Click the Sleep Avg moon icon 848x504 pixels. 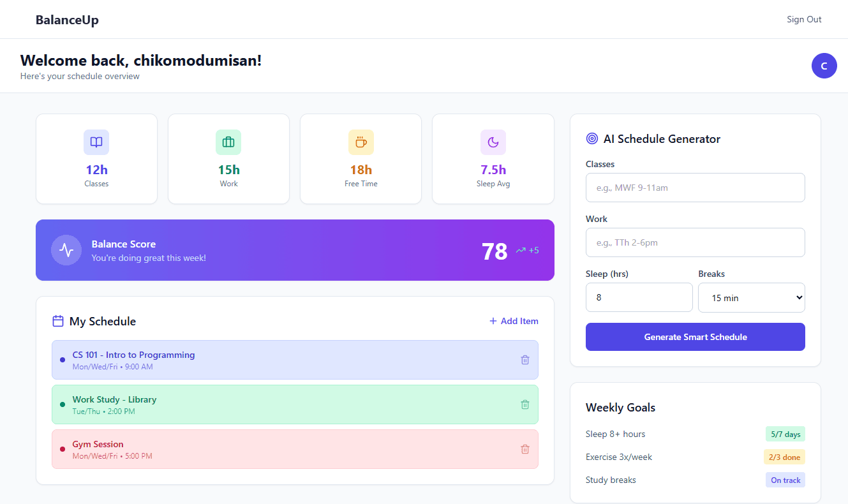click(x=493, y=142)
